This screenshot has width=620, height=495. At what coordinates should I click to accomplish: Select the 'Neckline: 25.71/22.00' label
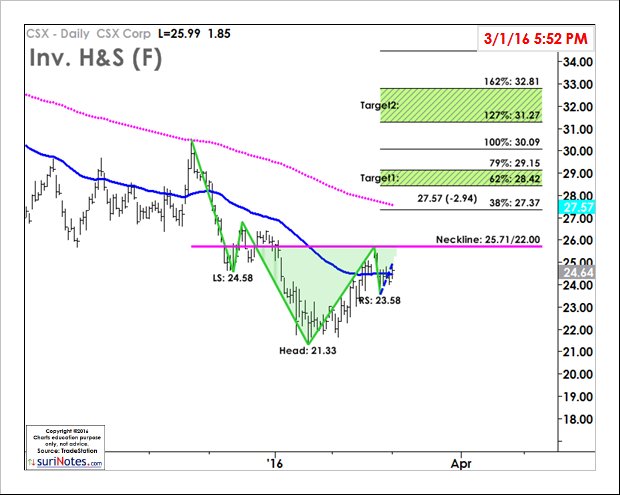[x=488, y=240]
